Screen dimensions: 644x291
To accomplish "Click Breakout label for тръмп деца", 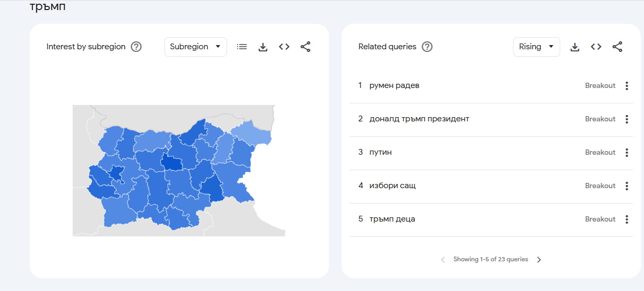I will click(x=600, y=219).
